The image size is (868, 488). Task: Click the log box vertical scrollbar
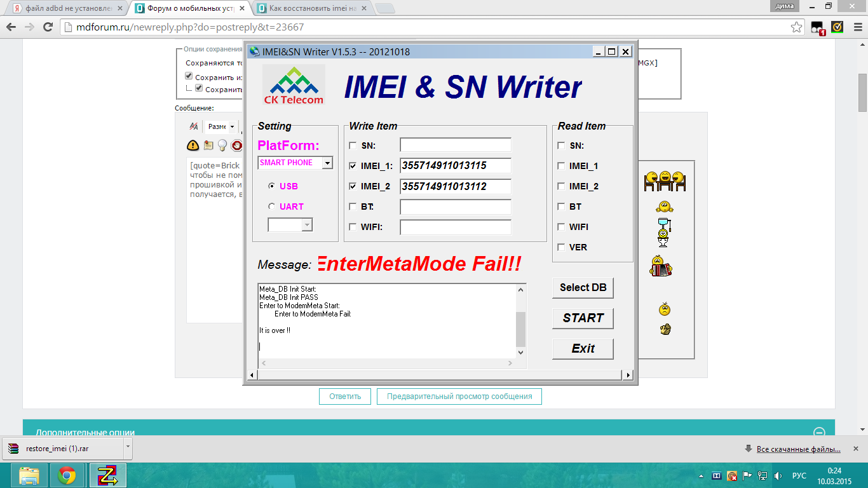point(521,321)
